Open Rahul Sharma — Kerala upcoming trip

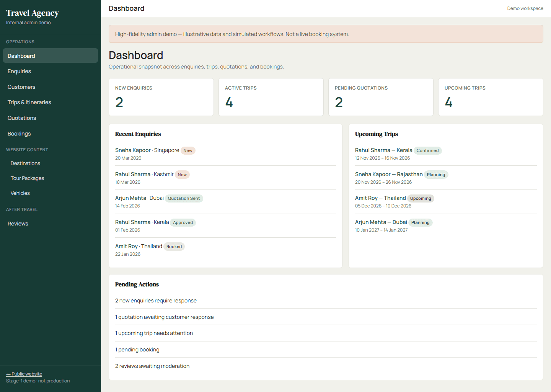point(384,150)
